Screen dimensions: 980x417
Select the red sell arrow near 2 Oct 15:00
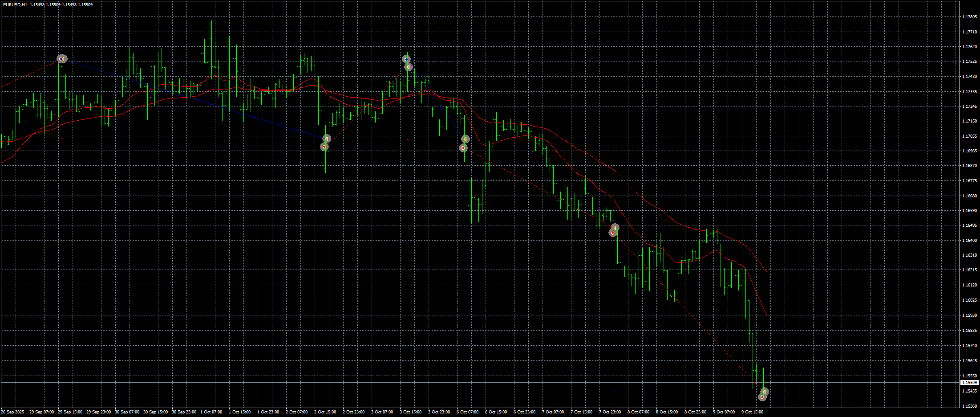pos(324,147)
